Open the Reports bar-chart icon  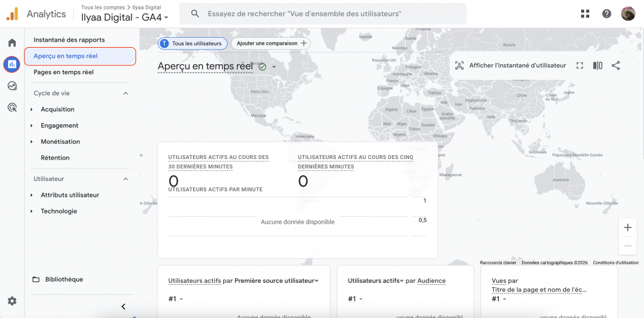[12, 64]
